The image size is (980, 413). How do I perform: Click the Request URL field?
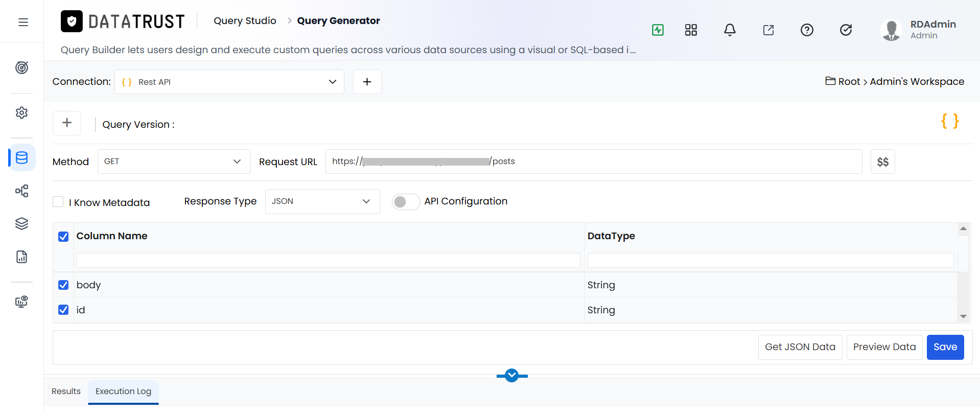coord(594,162)
